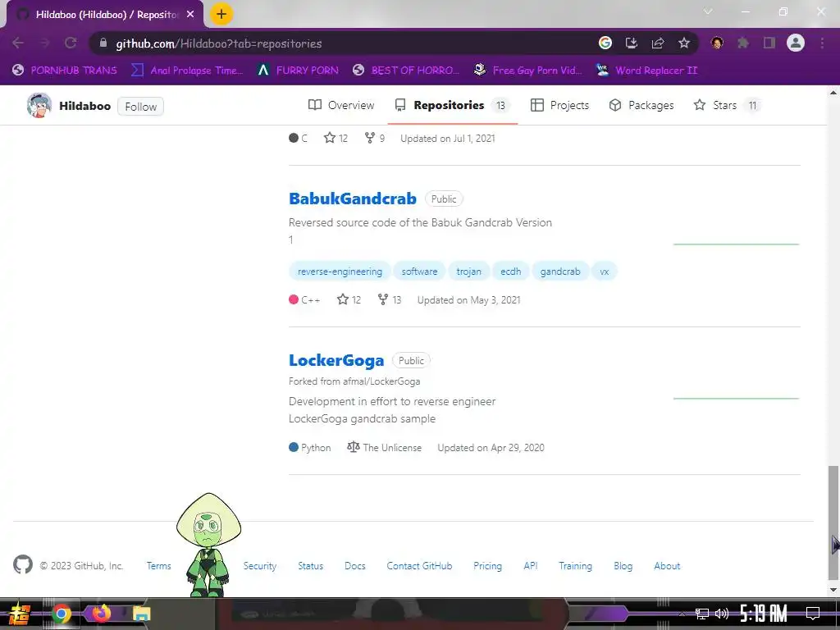Open Google Chrome from the taskbar

click(61, 614)
